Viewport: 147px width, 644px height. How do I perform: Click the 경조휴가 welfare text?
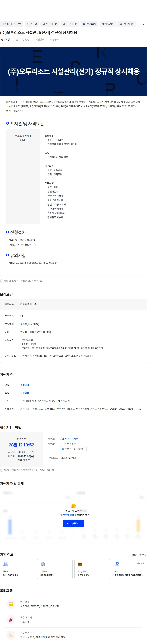(24, 622)
